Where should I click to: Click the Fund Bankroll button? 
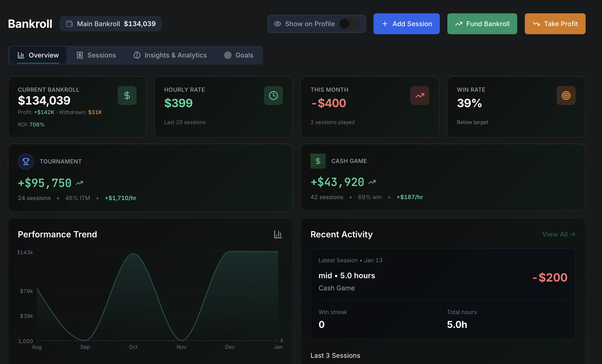click(x=482, y=24)
